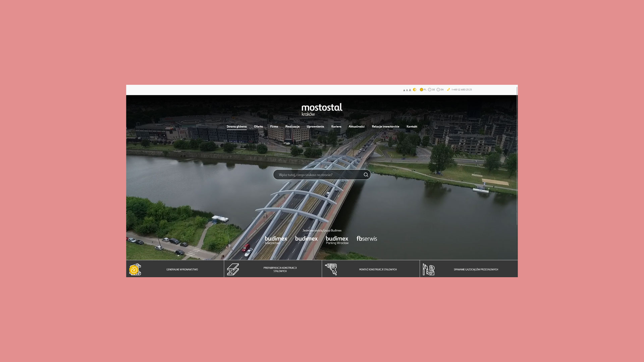Select the smallest font size A
Image resolution: width=644 pixels, height=362 pixels.
(x=404, y=90)
